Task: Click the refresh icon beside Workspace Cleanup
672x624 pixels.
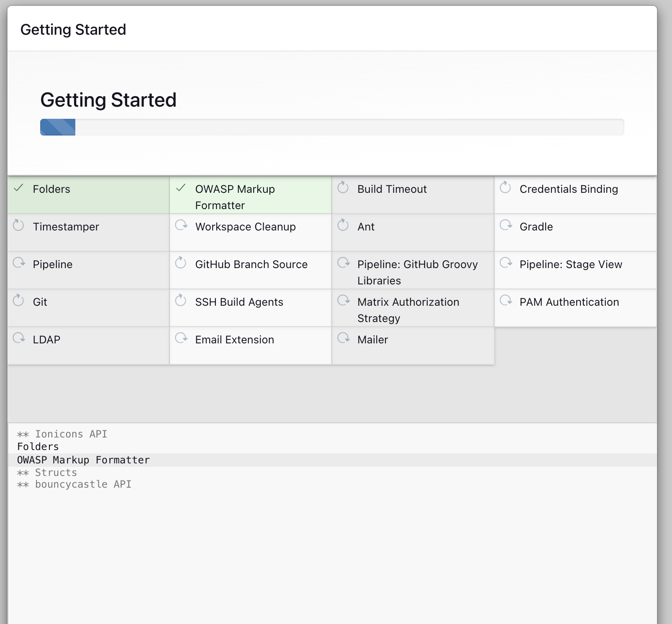Action: coord(181,225)
